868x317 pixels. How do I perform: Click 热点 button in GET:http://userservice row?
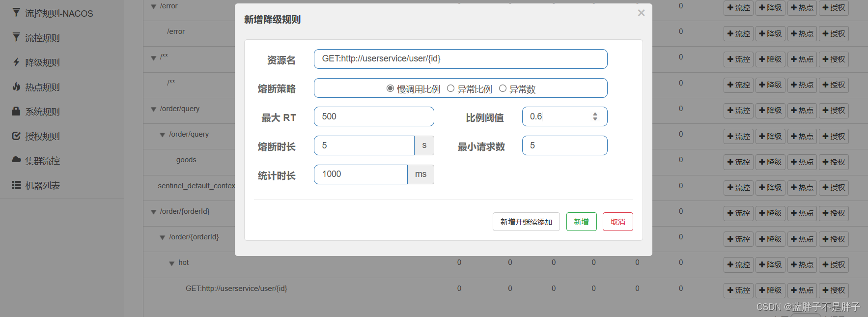pyautogui.click(x=802, y=290)
